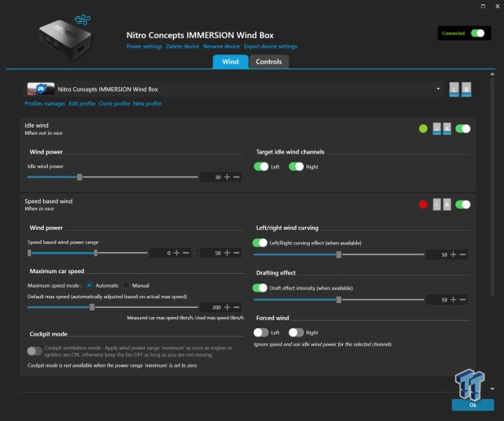Image resolution: width=504 pixels, height=421 pixels.
Task: Click the L channel icon in Idle wind header
Action: click(437, 128)
